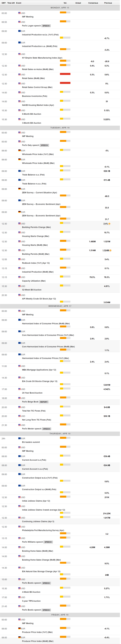The image size is (121, 644).
Task: Click EU flag on EU leaders summit row
Action: pos(20,439)
